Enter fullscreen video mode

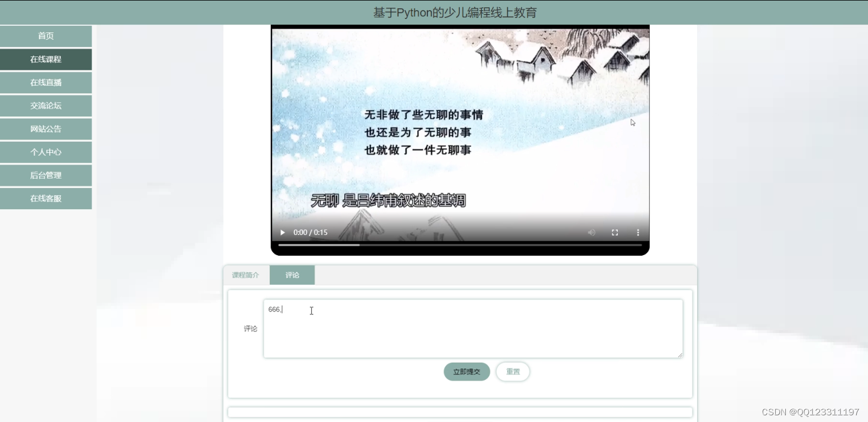(615, 232)
